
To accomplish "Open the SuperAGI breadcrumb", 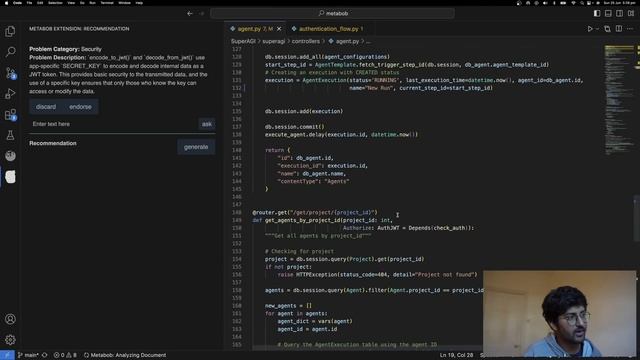I will [243, 41].
